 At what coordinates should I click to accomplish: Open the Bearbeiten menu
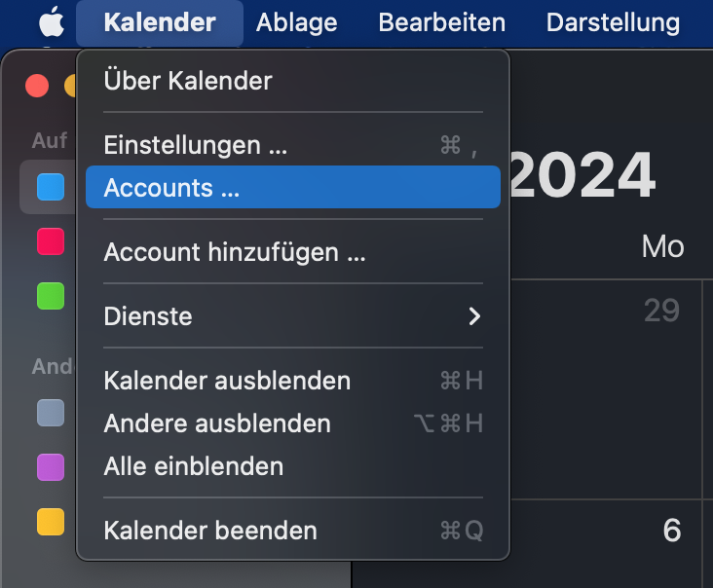click(442, 22)
